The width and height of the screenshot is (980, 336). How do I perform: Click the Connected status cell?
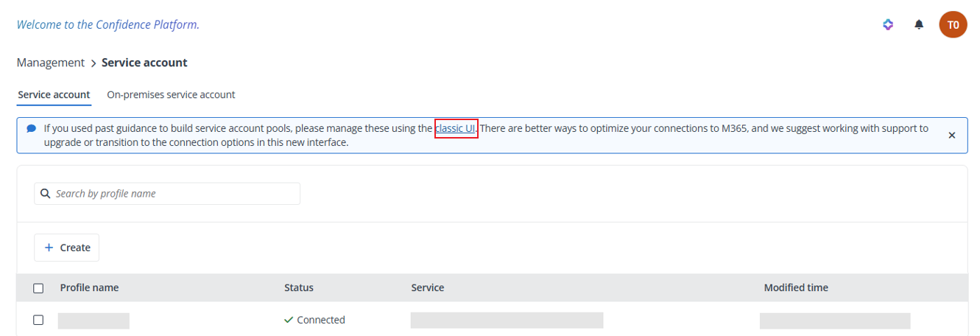point(314,320)
